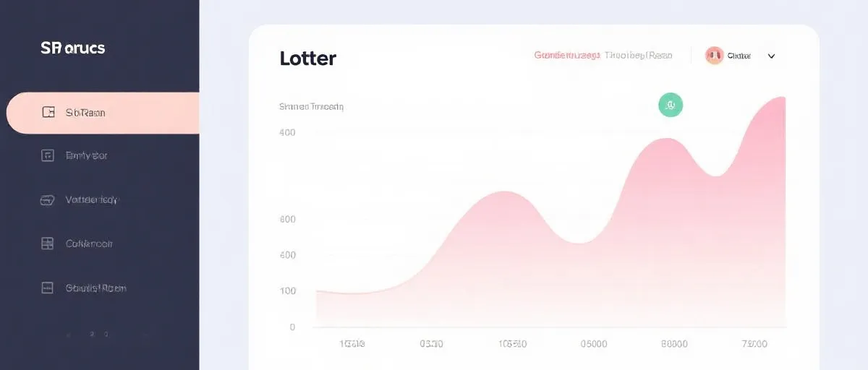Image resolution: width=868 pixels, height=370 pixels.
Task: Click the chart subtitle above the "400" label
Action: tap(311, 106)
